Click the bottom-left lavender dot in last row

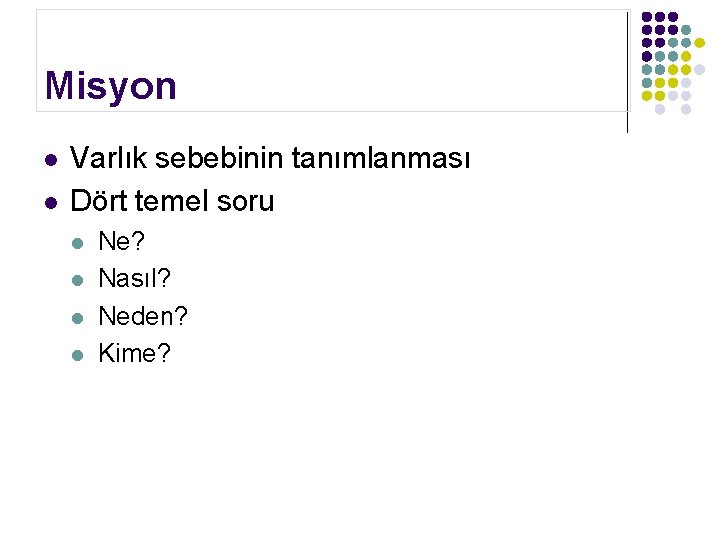click(x=660, y=109)
